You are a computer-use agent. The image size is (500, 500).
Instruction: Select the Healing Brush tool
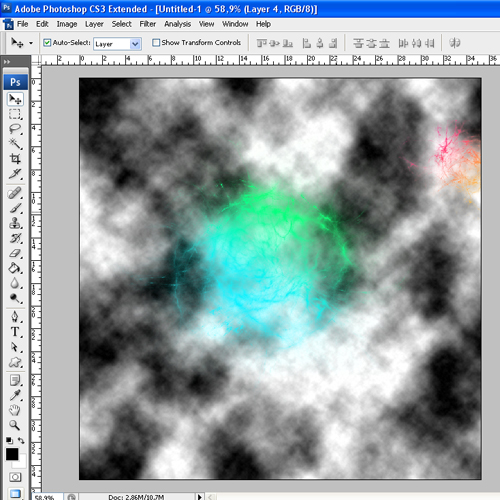point(15,193)
